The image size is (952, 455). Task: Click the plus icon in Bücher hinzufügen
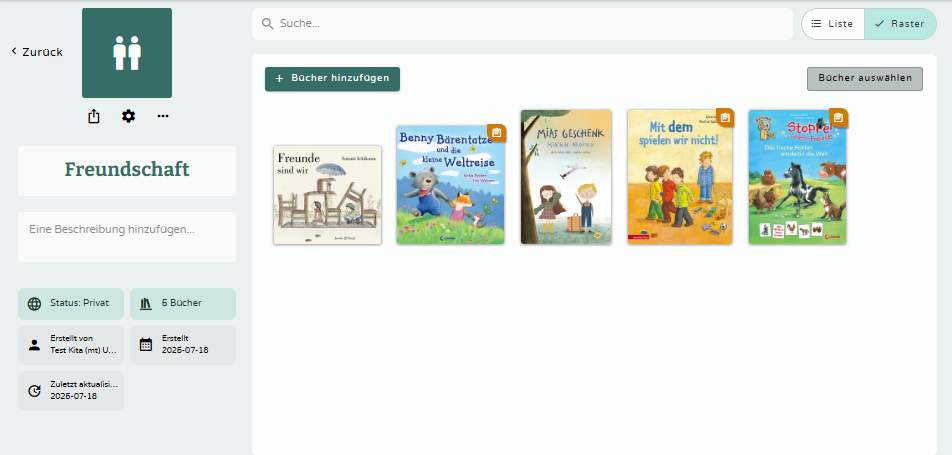coord(279,79)
